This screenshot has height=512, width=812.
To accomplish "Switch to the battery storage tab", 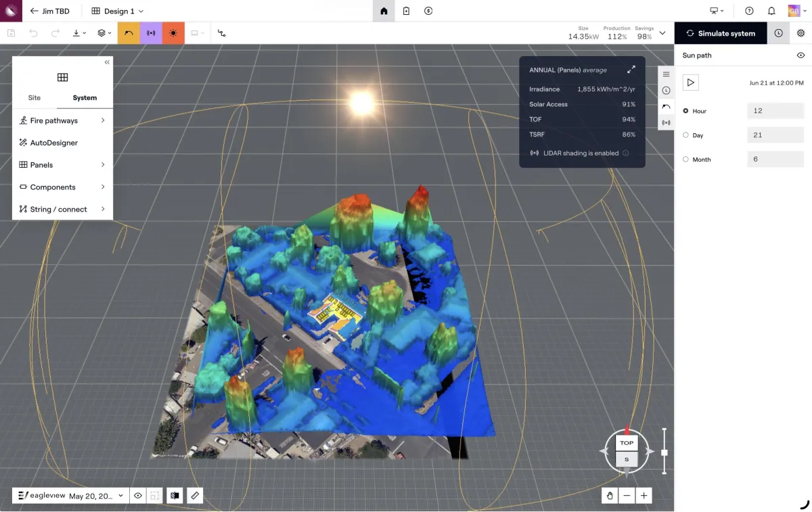I will 406,11.
